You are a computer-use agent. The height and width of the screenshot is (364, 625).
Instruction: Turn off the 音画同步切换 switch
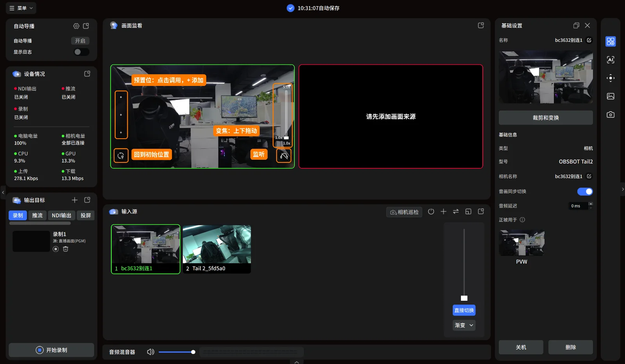click(585, 191)
